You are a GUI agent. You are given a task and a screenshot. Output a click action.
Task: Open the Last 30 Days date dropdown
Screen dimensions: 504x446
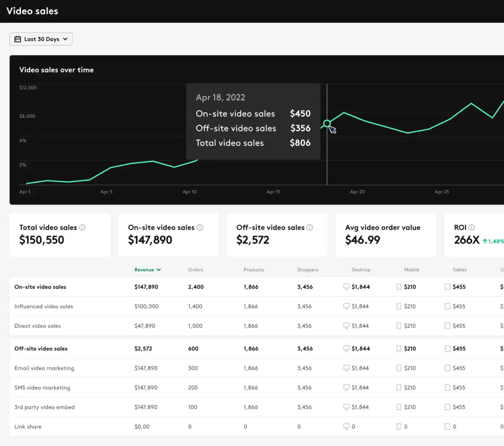coord(41,39)
